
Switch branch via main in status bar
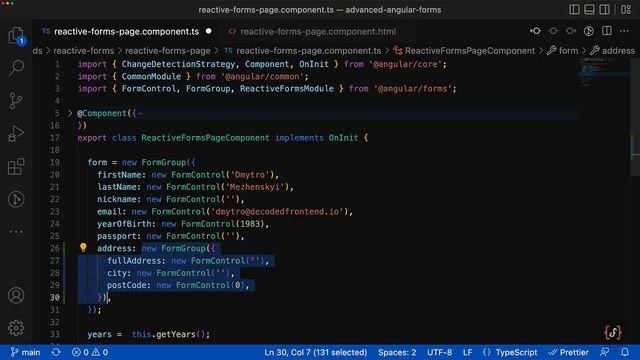pyautogui.click(x=25, y=352)
